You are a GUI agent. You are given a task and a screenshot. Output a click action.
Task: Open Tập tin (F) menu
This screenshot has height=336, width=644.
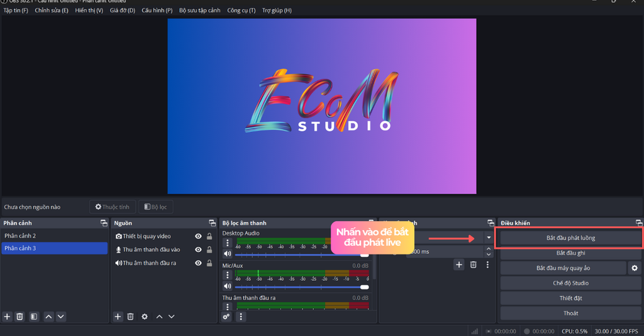[16, 10]
